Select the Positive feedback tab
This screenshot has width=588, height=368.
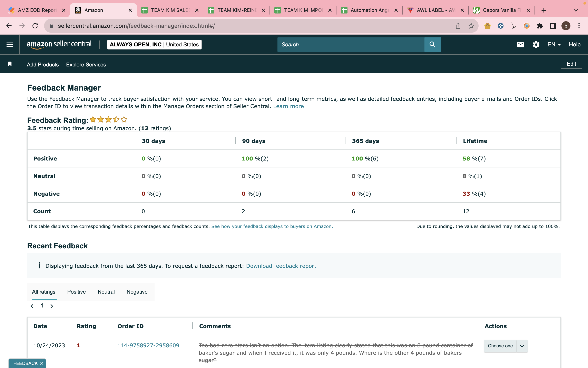pos(77,292)
